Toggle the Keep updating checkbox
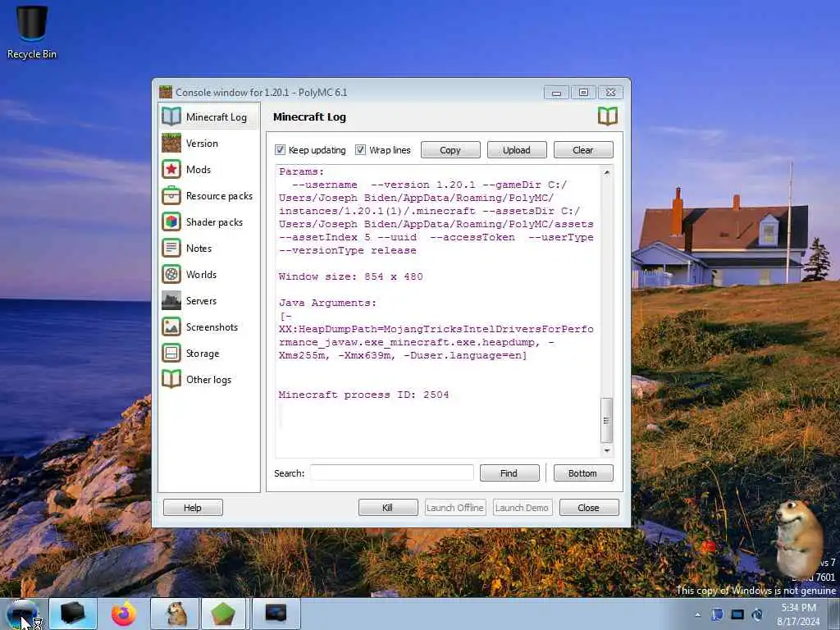840x630 pixels. point(280,149)
